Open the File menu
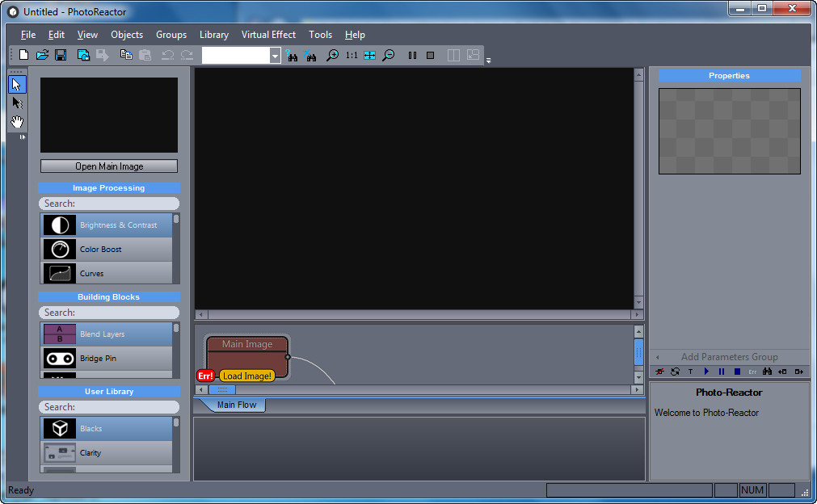This screenshot has width=817, height=504. pos(28,35)
